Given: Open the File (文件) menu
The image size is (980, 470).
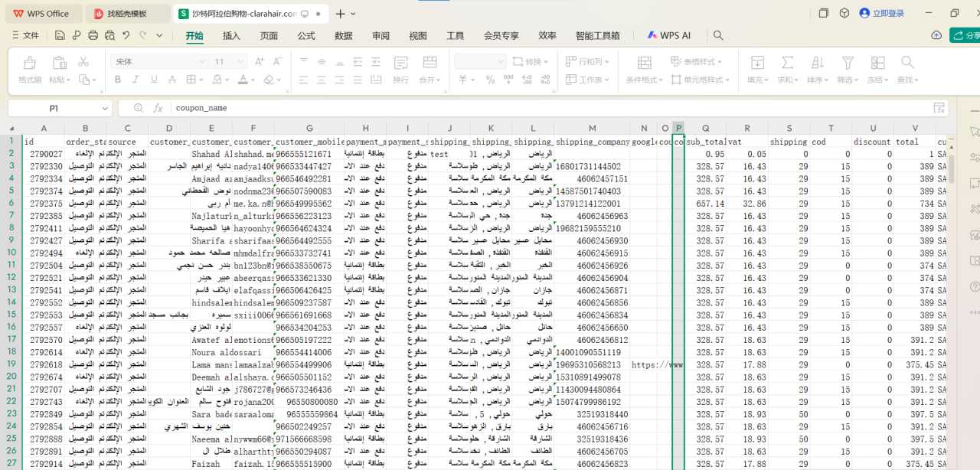Looking at the screenshot, I should point(25,35).
